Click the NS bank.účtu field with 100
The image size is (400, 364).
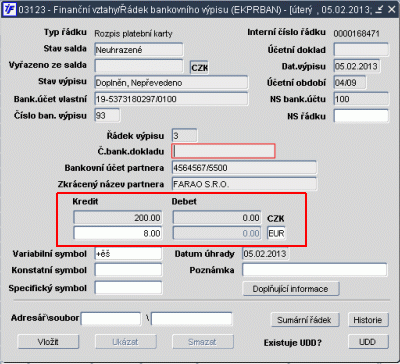pos(361,99)
